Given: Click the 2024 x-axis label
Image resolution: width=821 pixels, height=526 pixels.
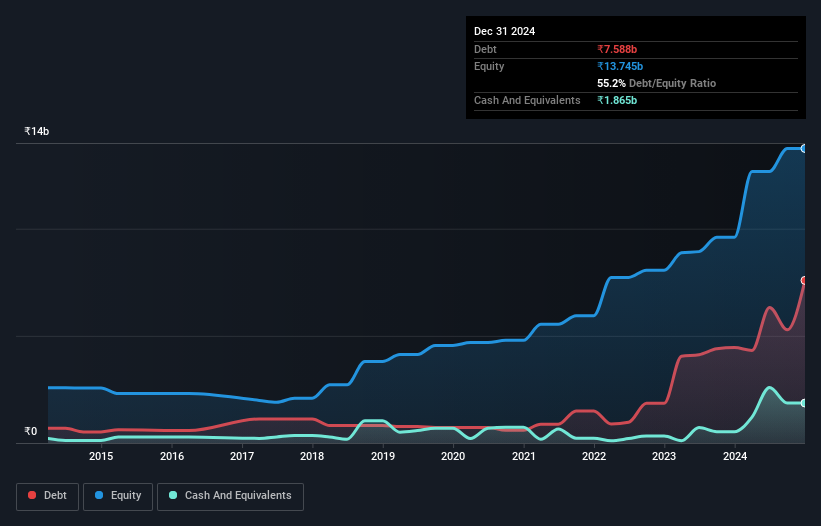Looking at the screenshot, I should tap(735, 456).
